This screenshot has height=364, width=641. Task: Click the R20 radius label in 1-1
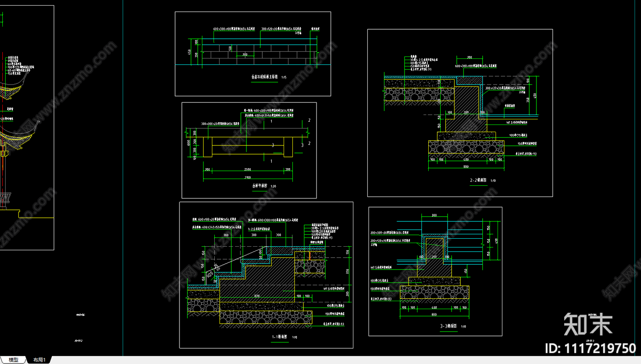coord(210,275)
